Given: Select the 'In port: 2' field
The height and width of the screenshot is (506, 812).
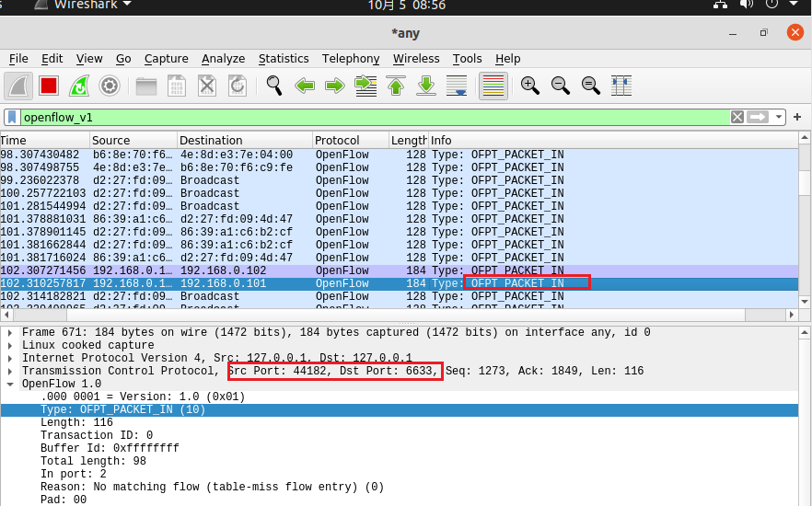Looking at the screenshot, I should click(x=73, y=474).
